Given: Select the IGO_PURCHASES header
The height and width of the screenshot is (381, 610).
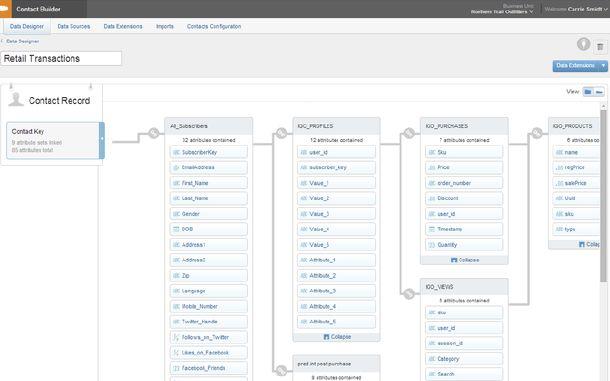Looking at the screenshot, I should [464, 126].
